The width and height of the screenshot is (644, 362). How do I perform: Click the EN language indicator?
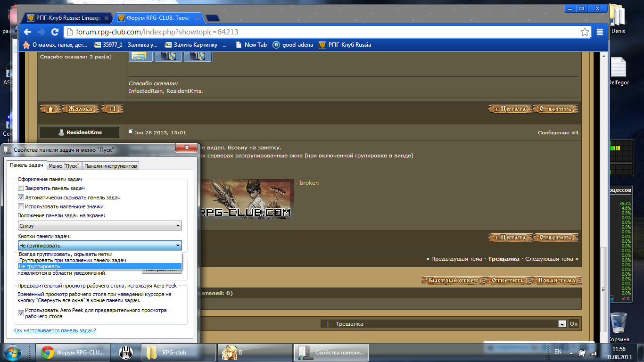[x=558, y=352]
